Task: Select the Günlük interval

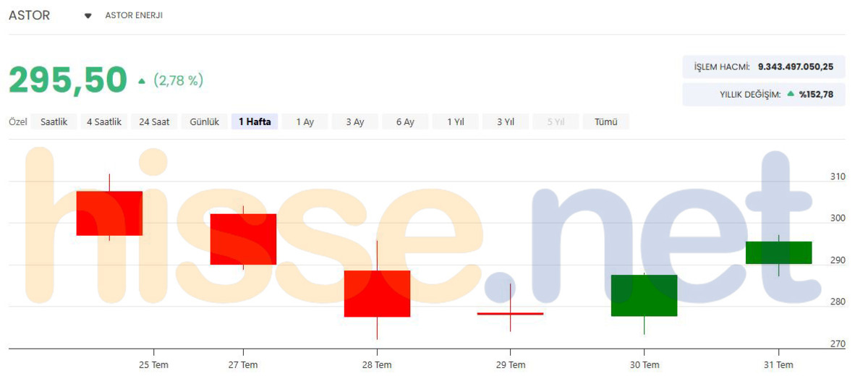Action: [205, 121]
